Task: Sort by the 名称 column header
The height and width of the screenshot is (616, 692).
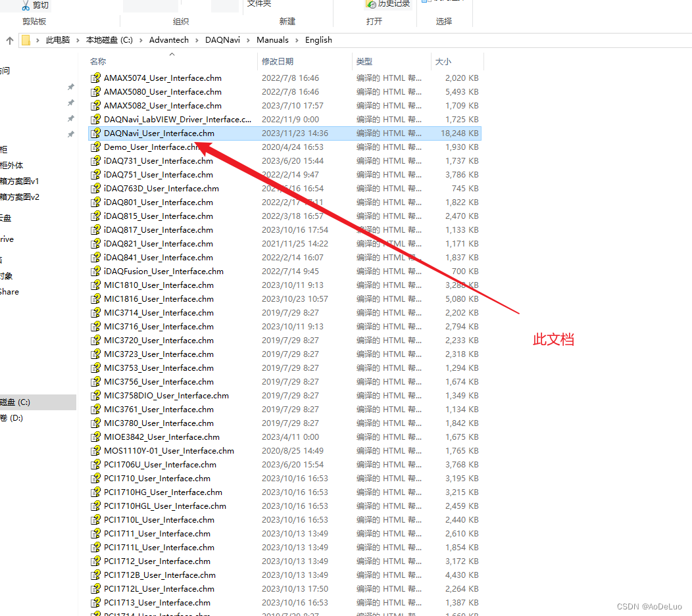Action: 98,62
